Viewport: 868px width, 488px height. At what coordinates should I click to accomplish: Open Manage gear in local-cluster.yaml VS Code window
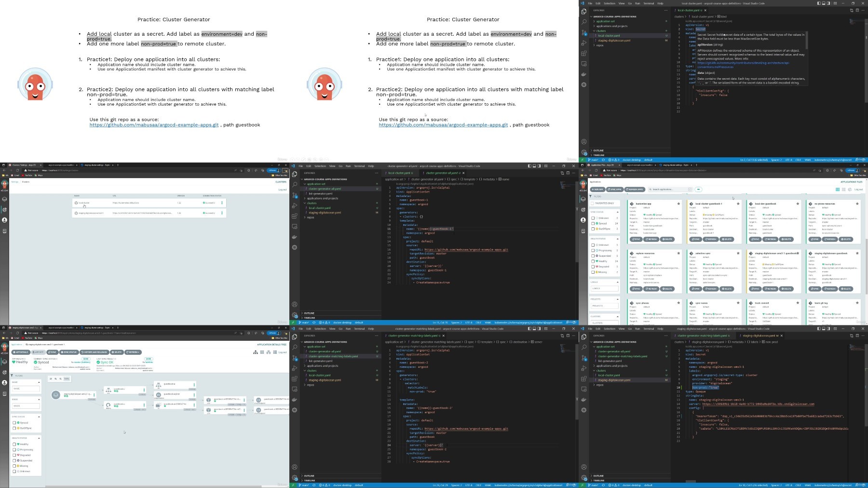584,152
